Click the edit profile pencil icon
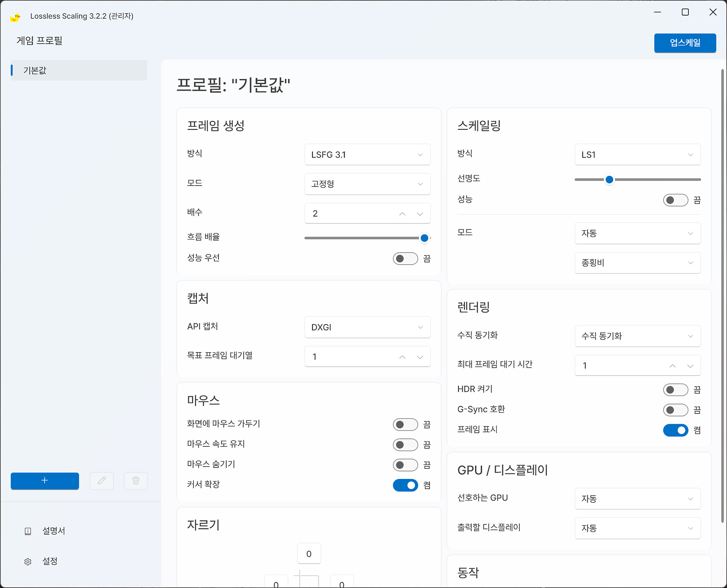The width and height of the screenshot is (727, 588). coord(101,481)
